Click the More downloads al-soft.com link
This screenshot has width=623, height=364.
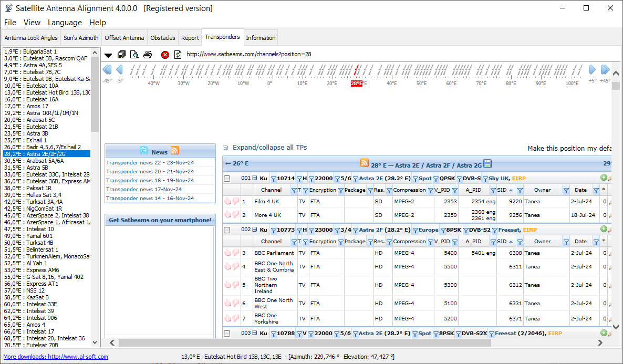pyautogui.click(x=56, y=357)
